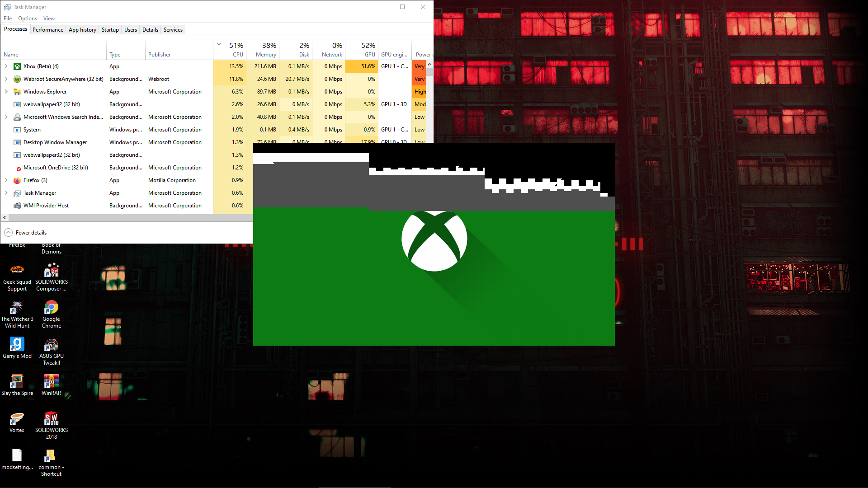The image size is (868, 488).
Task: Click the Memory usage header to sort
Action: click(264, 49)
